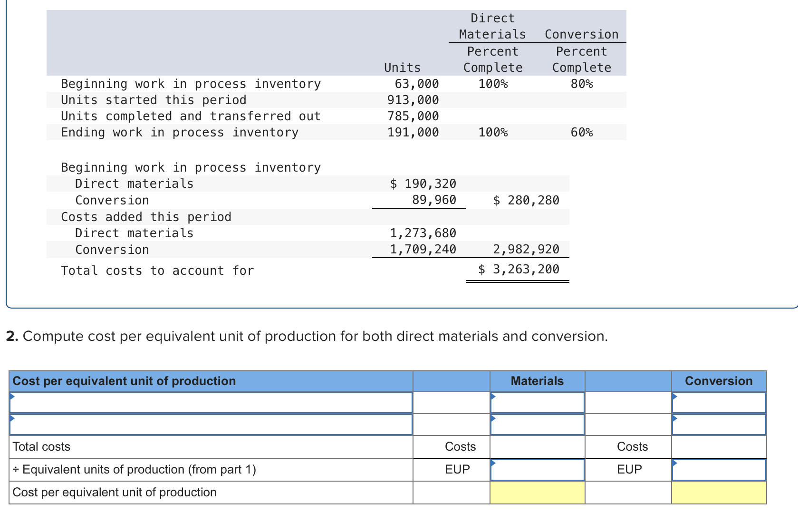Select the $3,263,200 total amount
This screenshot has width=798, height=532.
(x=518, y=269)
